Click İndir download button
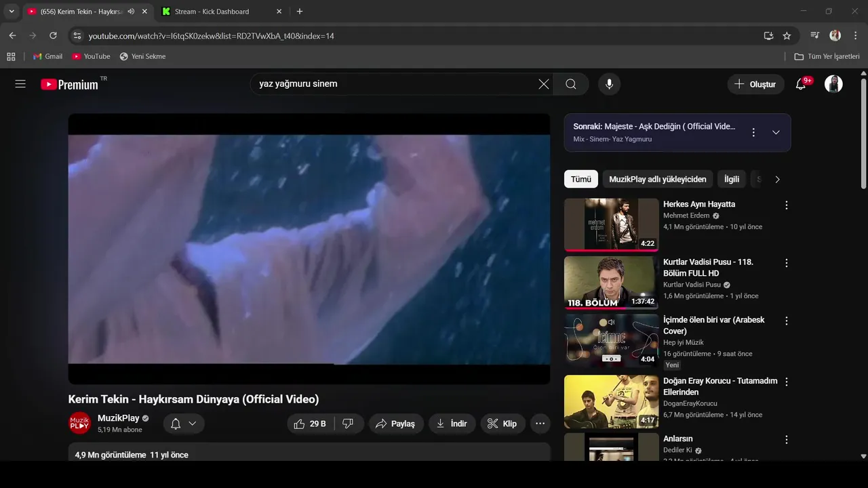The width and height of the screenshot is (868, 488). tap(452, 424)
